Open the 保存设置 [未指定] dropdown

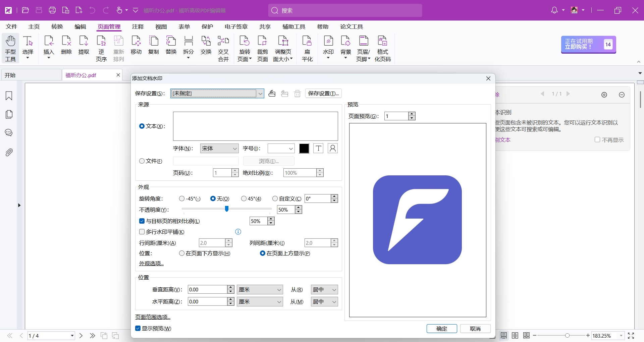pos(217,94)
